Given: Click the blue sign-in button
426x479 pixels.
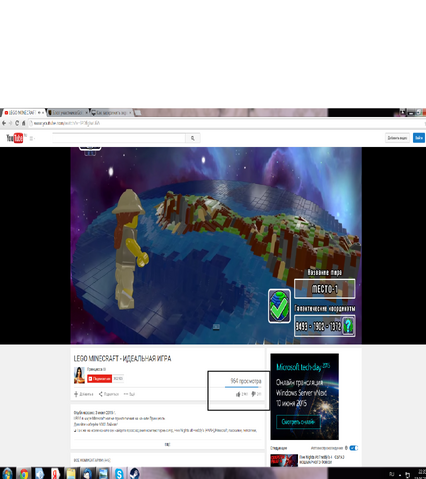Looking at the screenshot, I should click(x=419, y=138).
